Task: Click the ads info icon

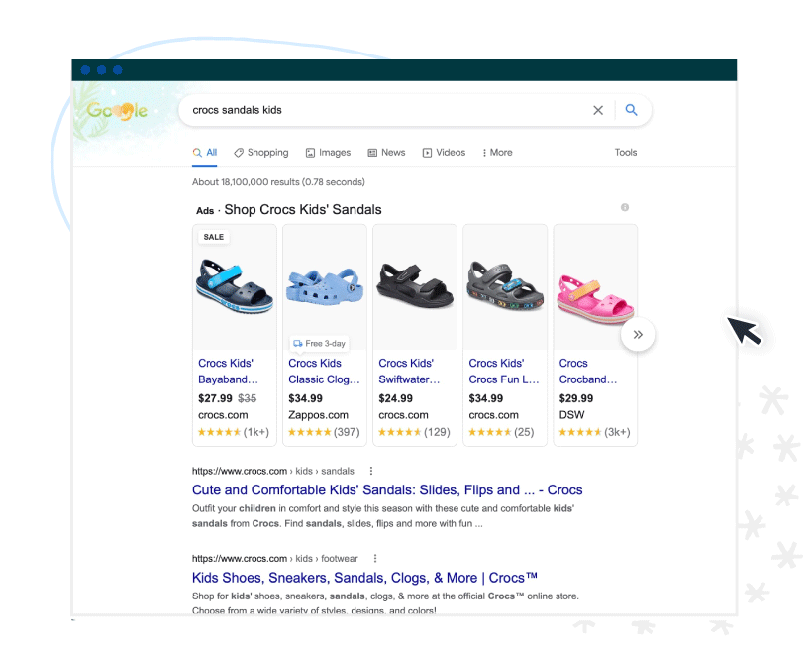Action: pyautogui.click(x=625, y=207)
